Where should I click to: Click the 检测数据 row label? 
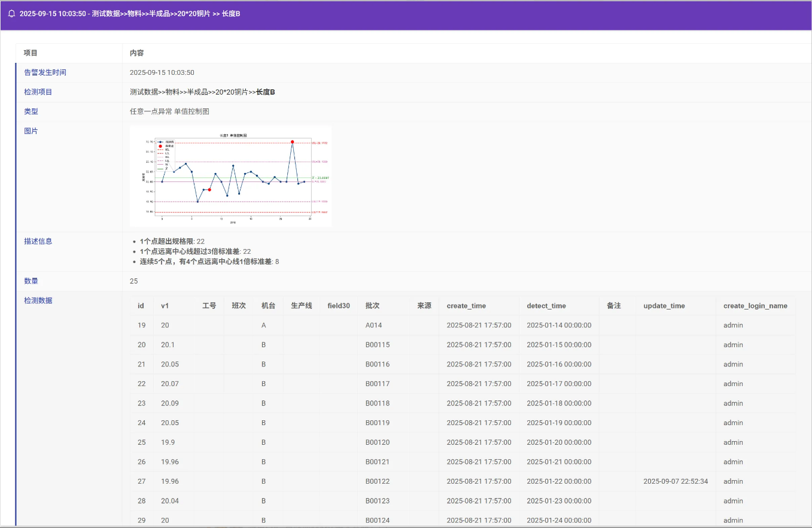[x=38, y=301]
